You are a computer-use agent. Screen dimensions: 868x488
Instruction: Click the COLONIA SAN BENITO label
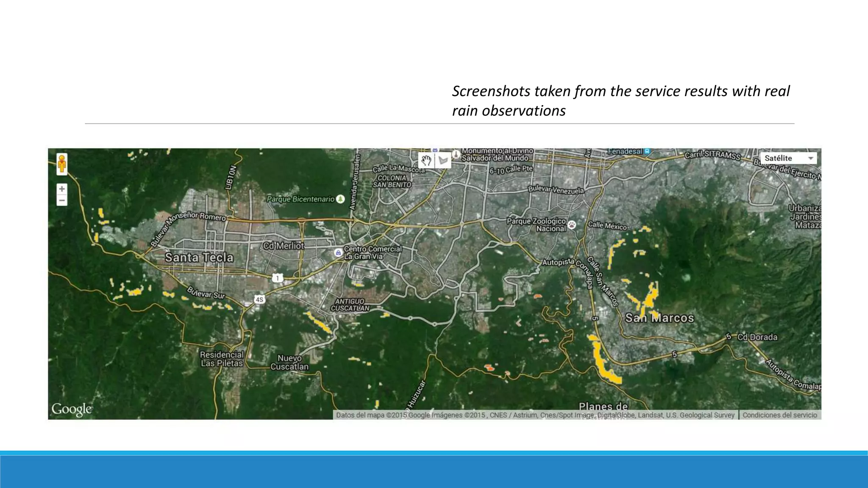(x=392, y=181)
